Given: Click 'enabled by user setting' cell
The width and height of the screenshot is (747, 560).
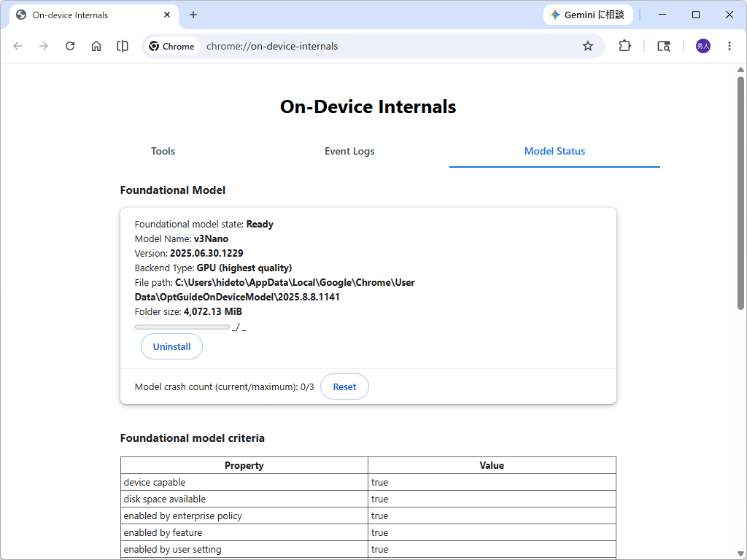Looking at the screenshot, I should click(244, 549).
